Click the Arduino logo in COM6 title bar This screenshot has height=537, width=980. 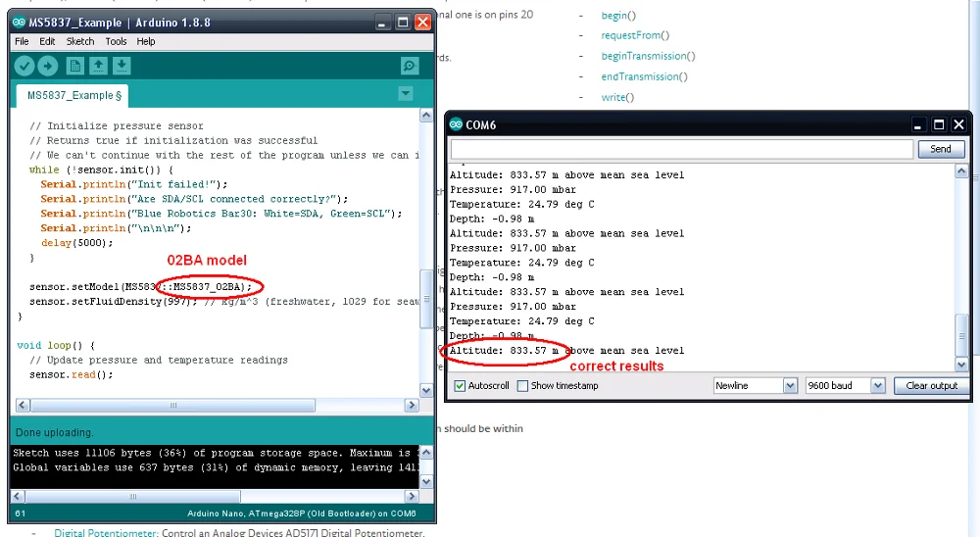pos(457,124)
